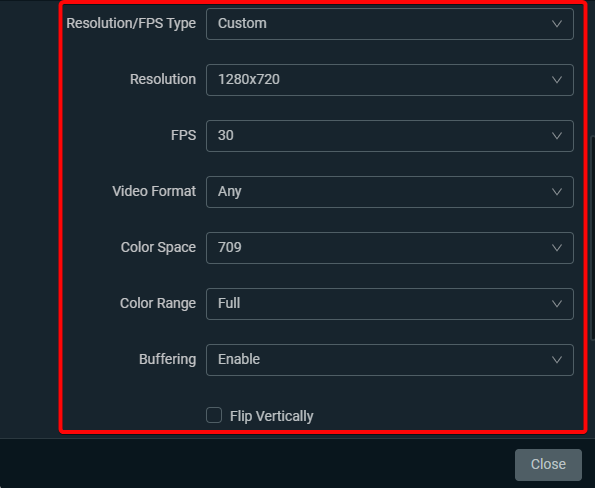Viewport: 595px width, 488px height.
Task: Open the FPS 30 dropdown
Action: (390, 136)
